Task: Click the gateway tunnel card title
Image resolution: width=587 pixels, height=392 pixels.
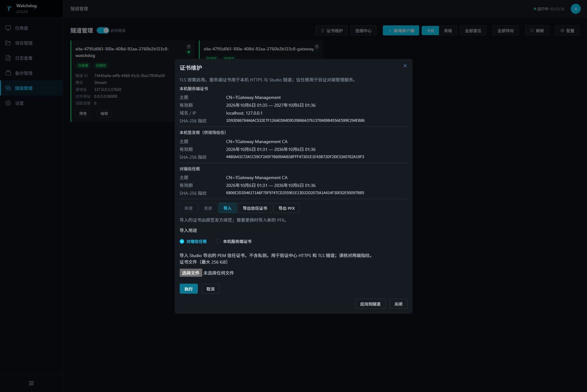Action: click(259, 49)
